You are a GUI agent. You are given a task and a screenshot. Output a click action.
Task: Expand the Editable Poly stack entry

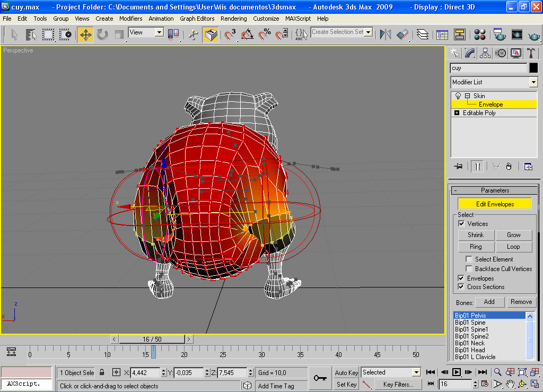[x=457, y=113]
